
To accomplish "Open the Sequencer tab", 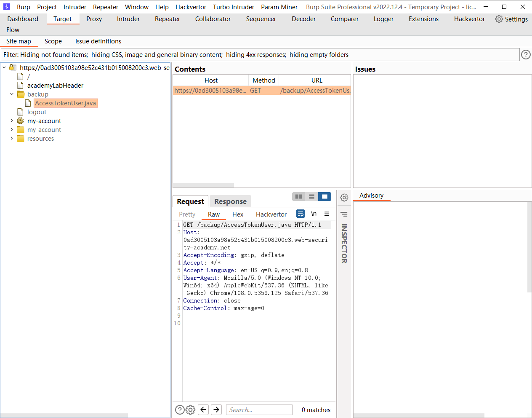I will [x=261, y=19].
